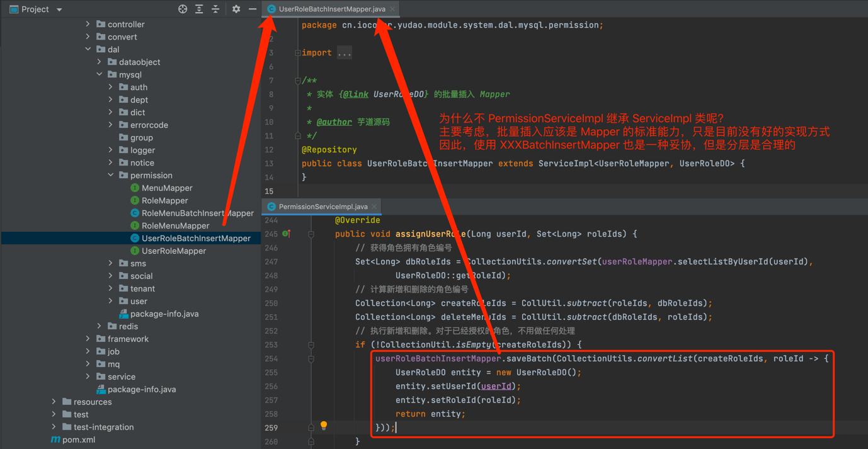Open Project panel settings gear
868x449 pixels.
pyautogui.click(x=236, y=9)
